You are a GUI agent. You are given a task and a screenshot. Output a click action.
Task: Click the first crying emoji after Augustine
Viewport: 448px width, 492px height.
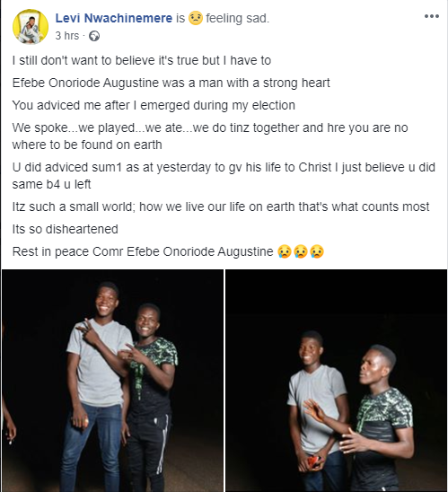(285, 251)
